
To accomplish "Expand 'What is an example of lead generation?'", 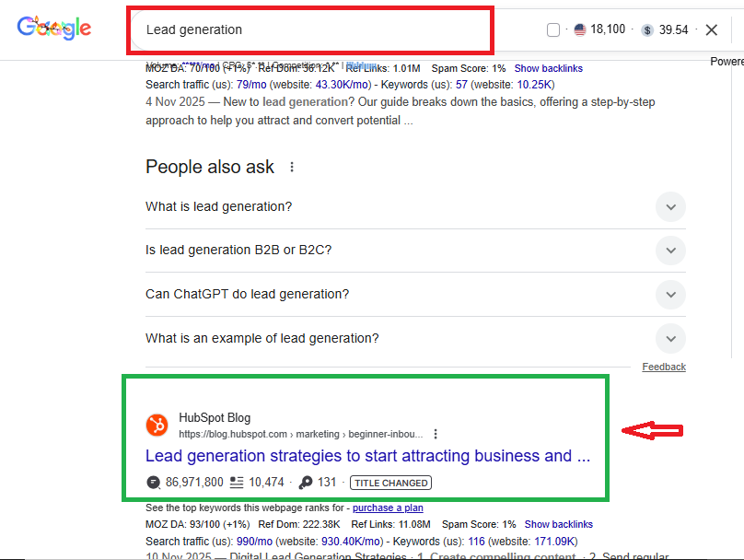I will point(670,338).
